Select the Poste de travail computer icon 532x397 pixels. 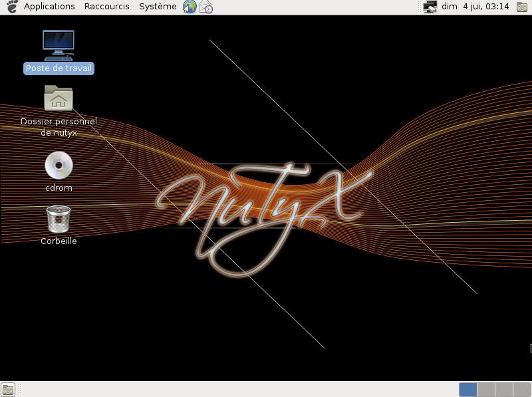point(59,45)
